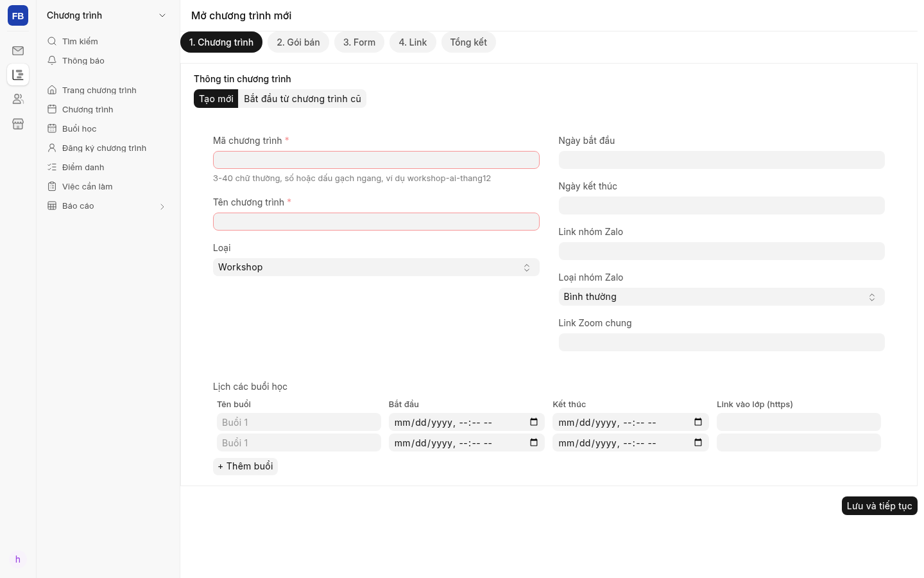The image size is (924, 578).
Task: Switch to the 3. Form tab
Action: [x=359, y=42]
